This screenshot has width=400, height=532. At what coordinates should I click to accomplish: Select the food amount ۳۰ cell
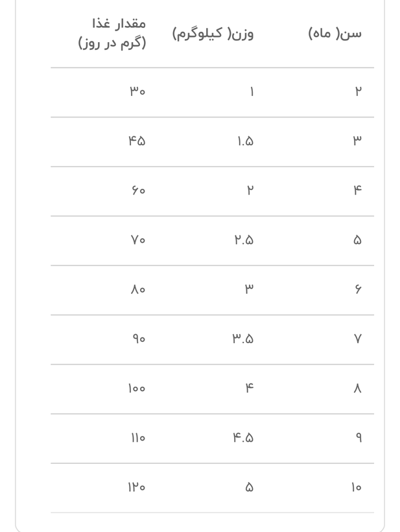pos(137,91)
